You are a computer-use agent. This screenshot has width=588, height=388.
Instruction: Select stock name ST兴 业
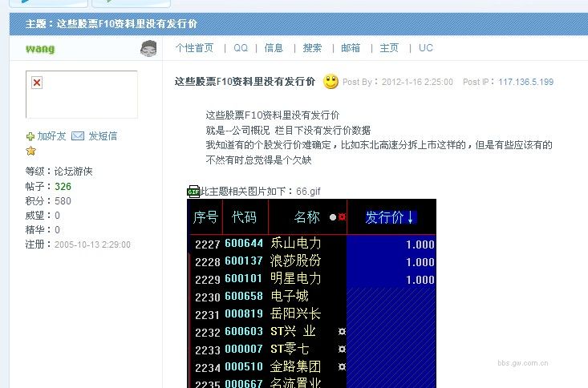(293, 331)
